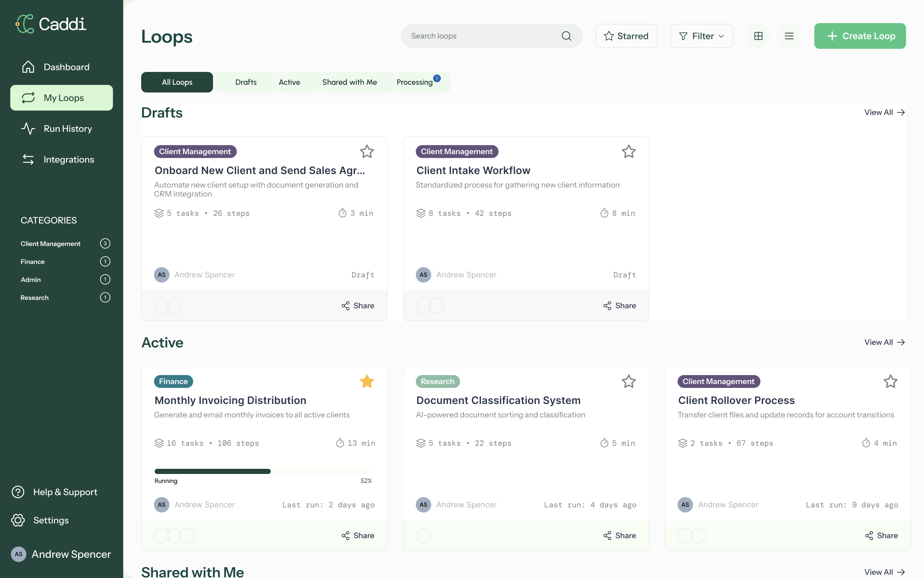Viewport: 924px width, 578px height.
Task: Click Finance tag on invoicing card
Action: pyautogui.click(x=173, y=381)
